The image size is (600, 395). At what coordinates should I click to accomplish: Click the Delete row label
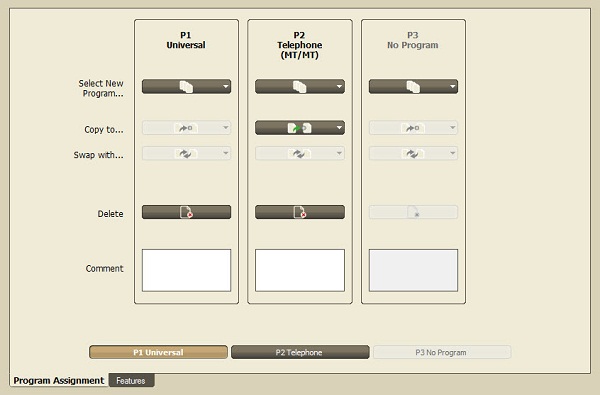(110, 214)
